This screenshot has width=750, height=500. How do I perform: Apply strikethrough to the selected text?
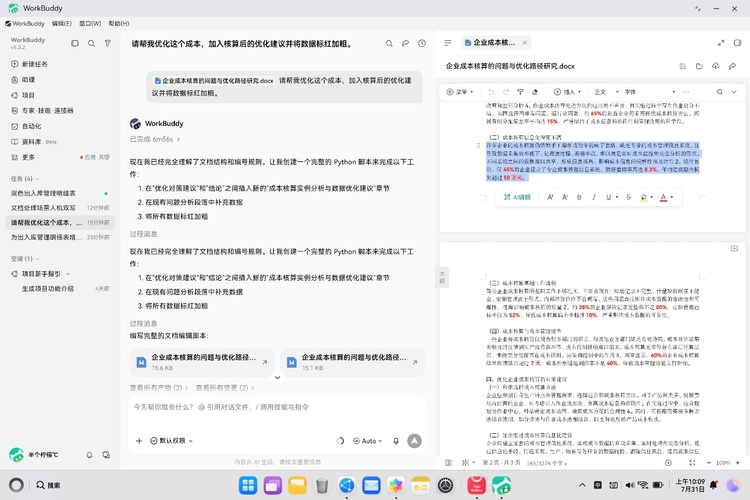[629, 197]
